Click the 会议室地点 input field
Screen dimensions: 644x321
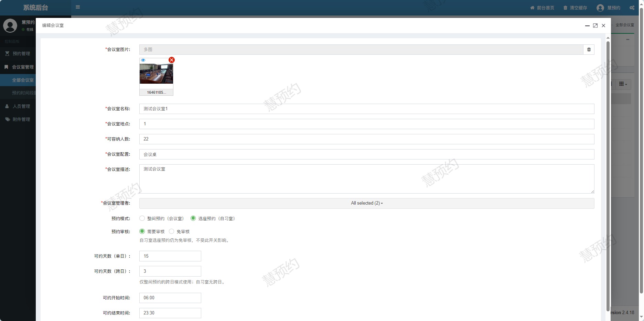[367, 124]
